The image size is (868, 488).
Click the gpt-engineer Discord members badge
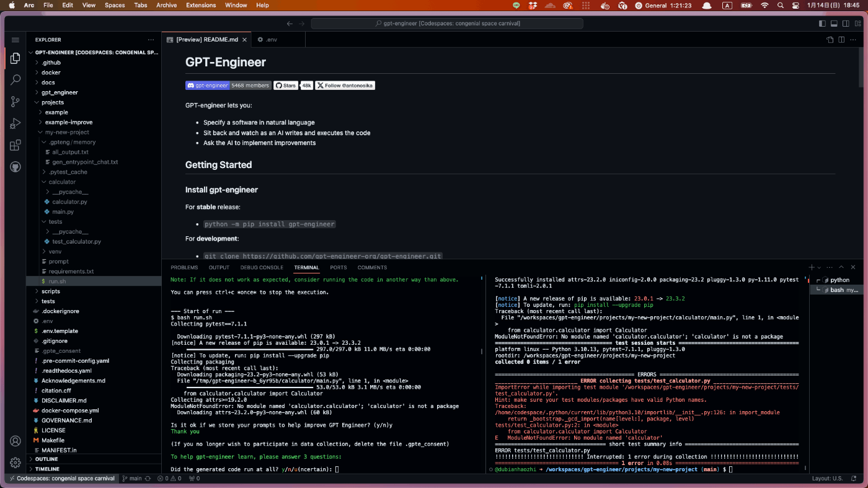pos(228,86)
